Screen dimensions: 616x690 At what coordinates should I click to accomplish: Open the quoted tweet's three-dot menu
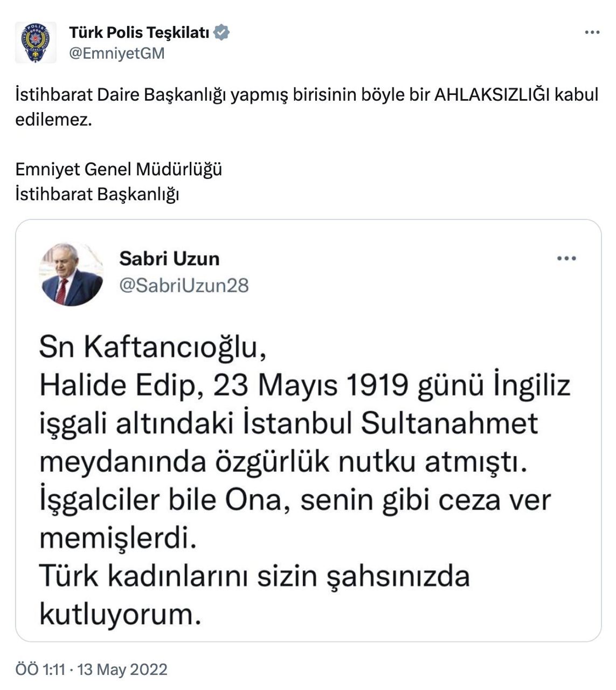566,259
